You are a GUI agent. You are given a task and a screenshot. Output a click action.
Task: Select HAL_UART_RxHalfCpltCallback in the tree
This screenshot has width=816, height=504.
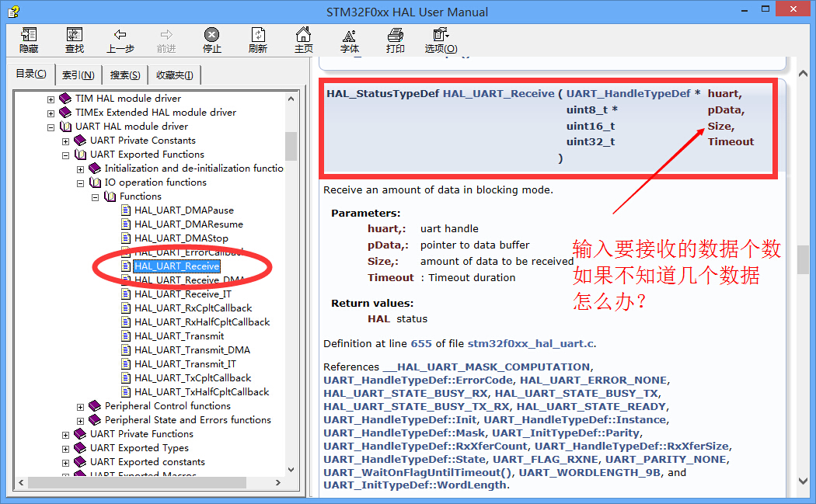pos(202,322)
